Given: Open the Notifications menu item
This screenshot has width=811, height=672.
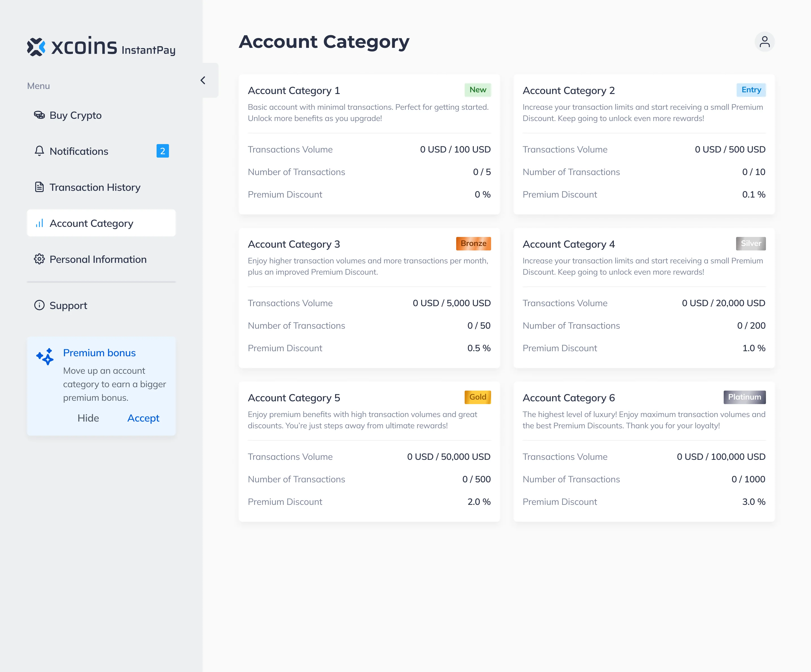Looking at the screenshot, I should coord(101,151).
